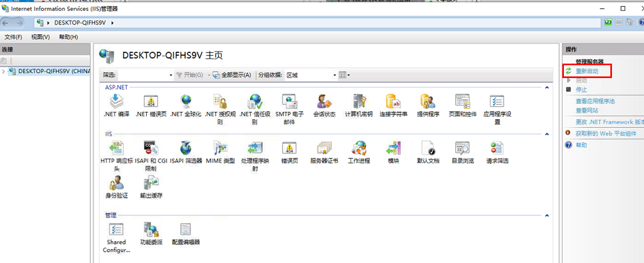Open the 应用程序设置 feature icon

click(497, 102)
